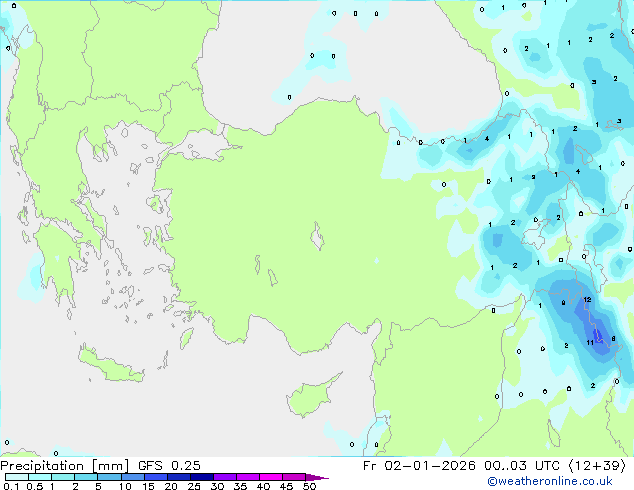The height and width of the screenshot is (490, 634).
Task: Click the "Precipitation [mm]" title text
Action: (x=65, y=466)
